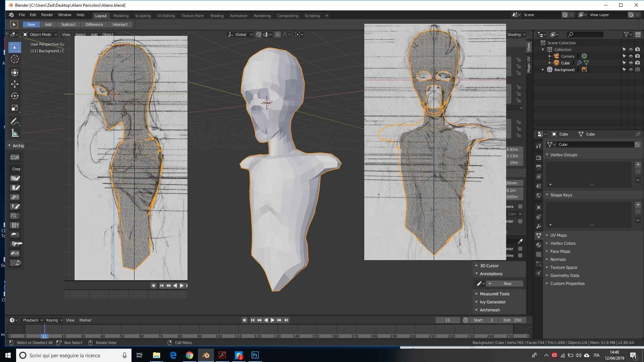Hide Cube in viewport via eye icon
The height and width of the screenshot is (362, 644).
coord(631,63)
